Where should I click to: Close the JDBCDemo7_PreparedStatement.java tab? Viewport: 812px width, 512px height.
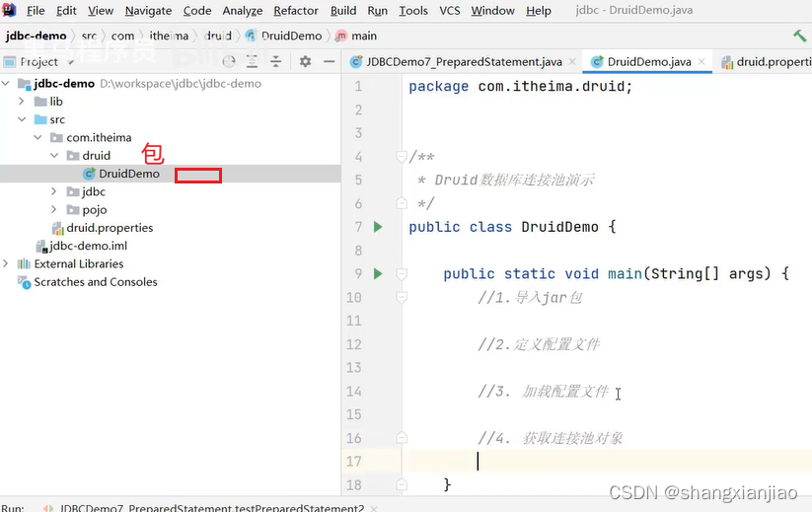point(572,61)
